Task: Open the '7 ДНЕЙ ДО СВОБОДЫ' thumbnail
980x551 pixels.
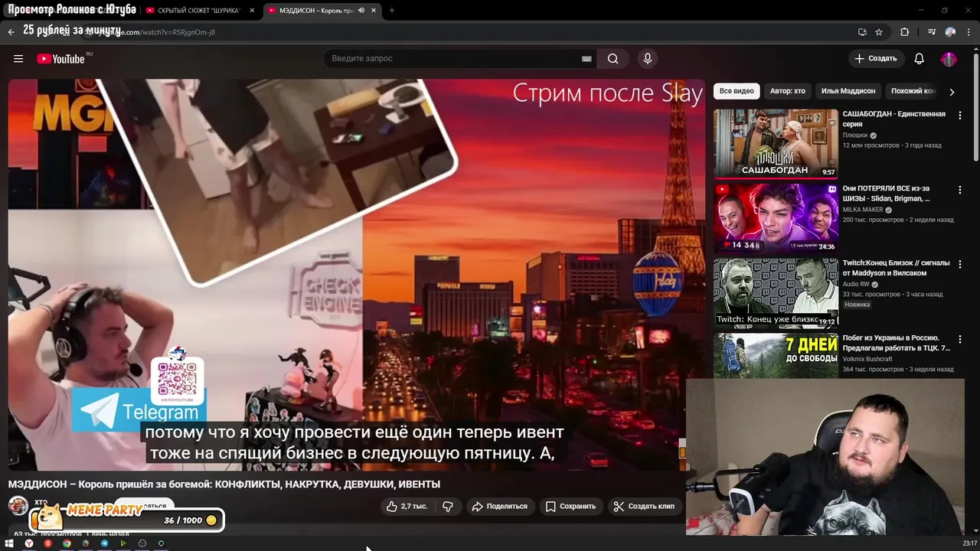Action: [x=776, y=356]
